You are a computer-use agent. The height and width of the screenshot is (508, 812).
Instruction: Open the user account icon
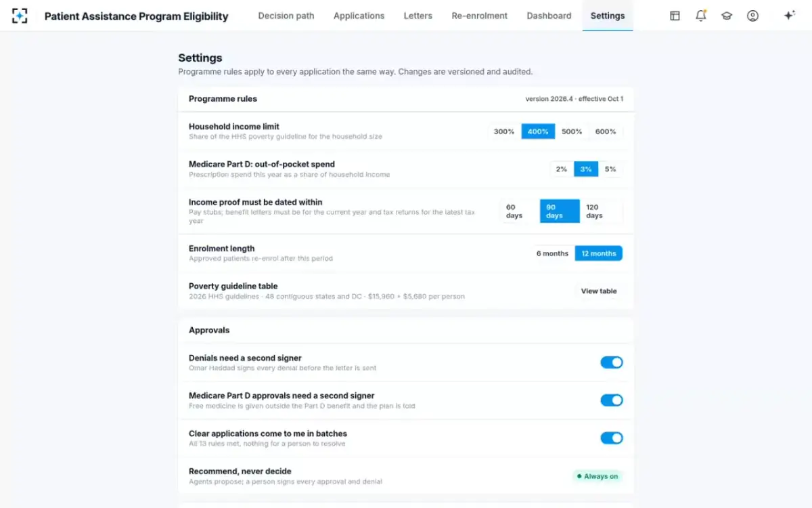pos(752,16)
